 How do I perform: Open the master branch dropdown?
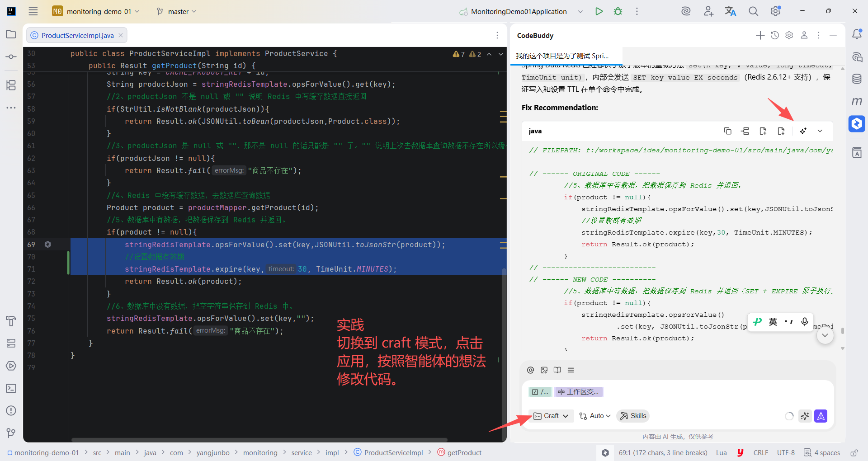[x=177, y=11]
